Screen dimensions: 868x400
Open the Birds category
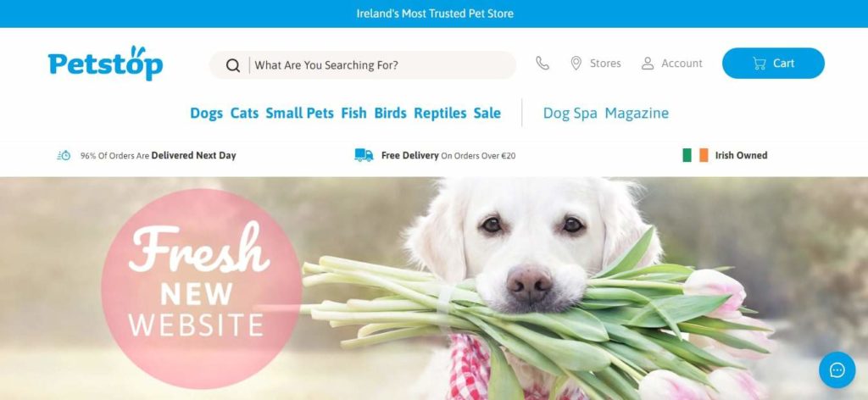point(390,113)
